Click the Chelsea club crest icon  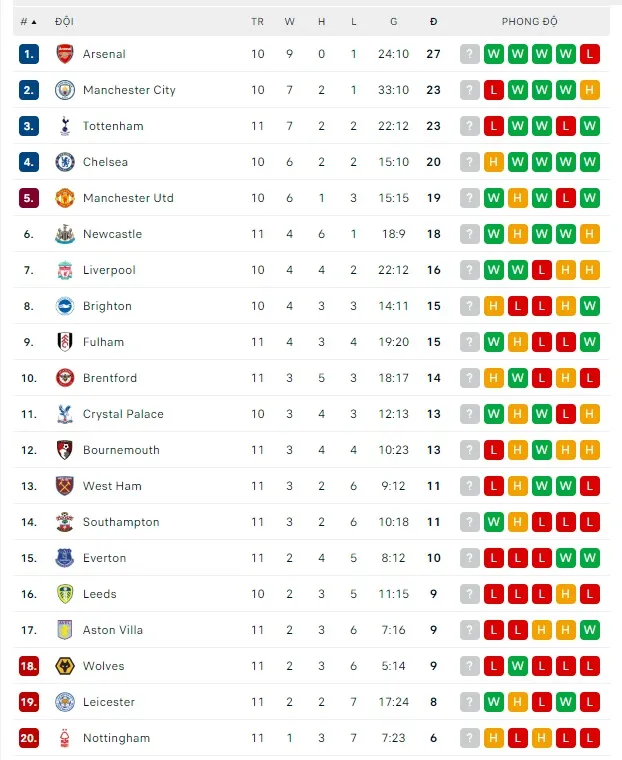tap(65, 162)
